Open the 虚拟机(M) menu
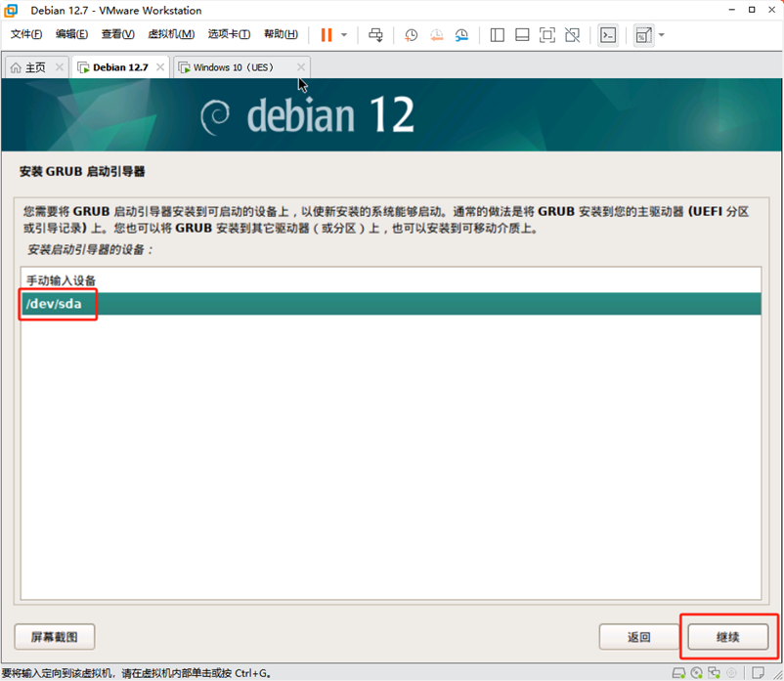 tap(171, 34)
